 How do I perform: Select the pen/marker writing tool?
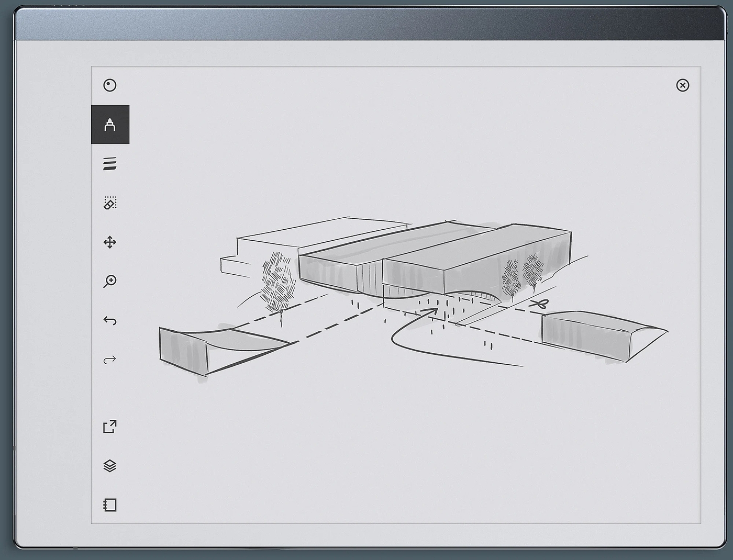(x=110, y=125)
